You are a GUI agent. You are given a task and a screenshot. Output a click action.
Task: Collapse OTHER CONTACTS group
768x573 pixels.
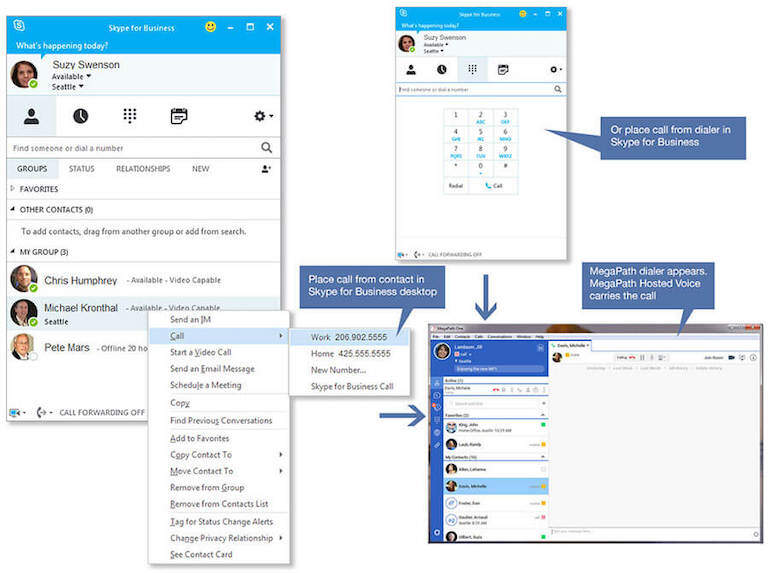(13, 209)
